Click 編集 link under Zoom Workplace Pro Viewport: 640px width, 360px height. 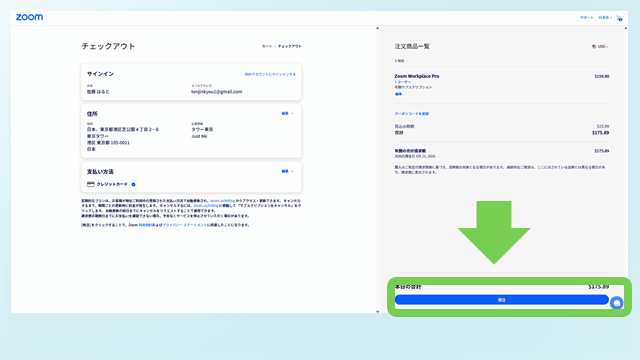[398, 94]
